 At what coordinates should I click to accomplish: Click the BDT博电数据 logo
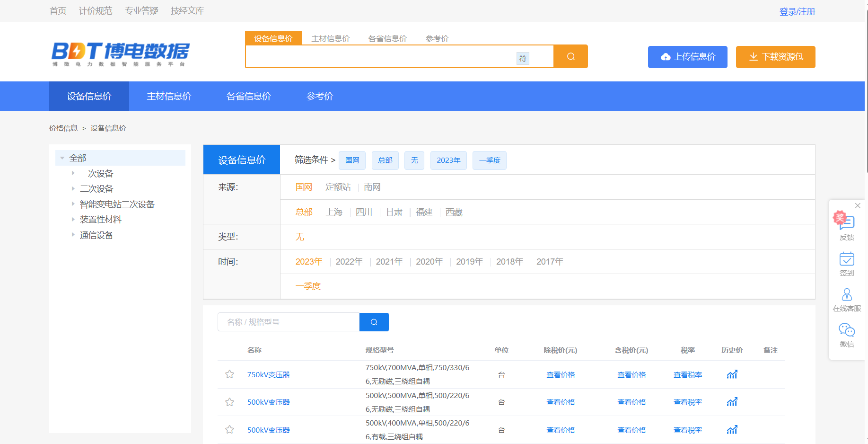point(120,54)
